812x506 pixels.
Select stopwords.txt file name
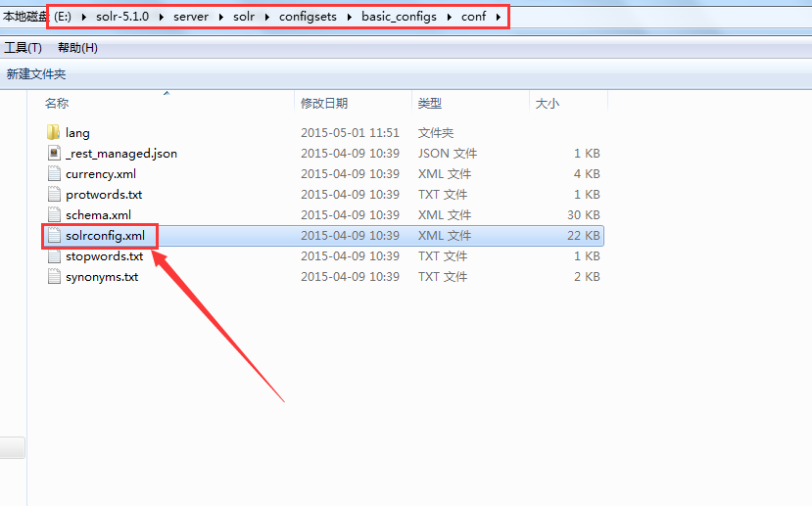pos(104,256)
